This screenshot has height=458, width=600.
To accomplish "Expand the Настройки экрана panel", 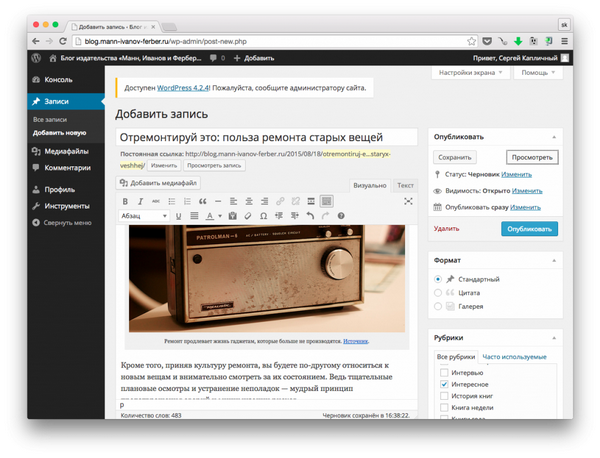I will point(471,73).
